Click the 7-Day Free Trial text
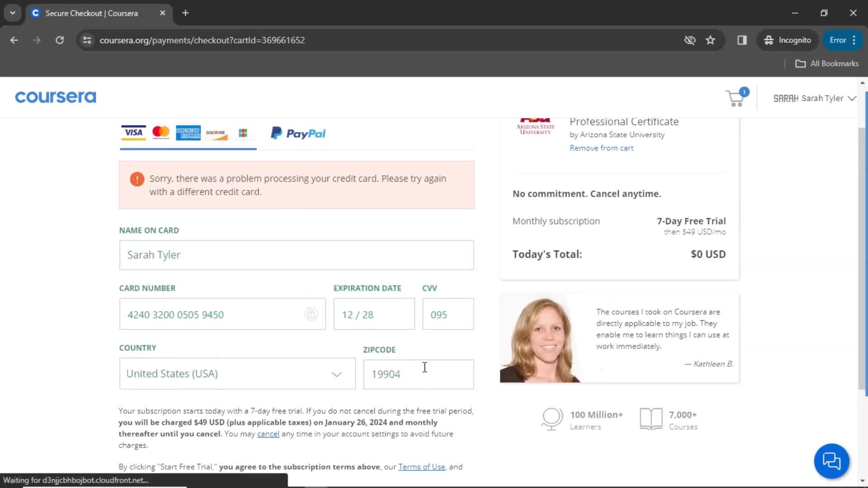Screen dimensions: 868x488 click(x=691, y=221)
